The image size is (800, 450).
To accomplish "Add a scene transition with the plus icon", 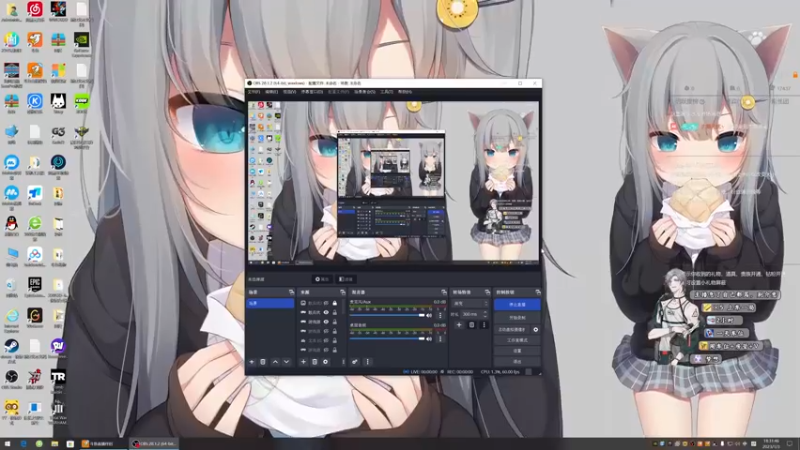I will tap(459, 324).
